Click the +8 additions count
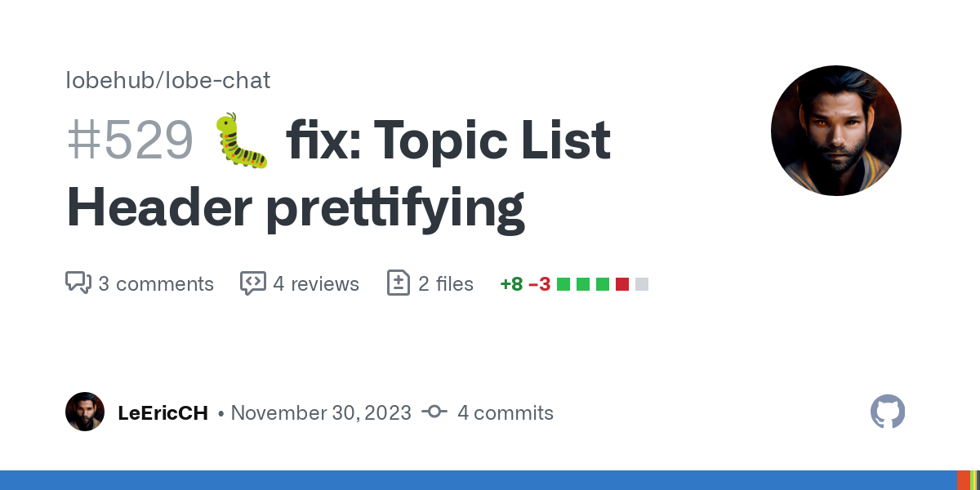Screen dimensions: 980x490 pos(511,284)
